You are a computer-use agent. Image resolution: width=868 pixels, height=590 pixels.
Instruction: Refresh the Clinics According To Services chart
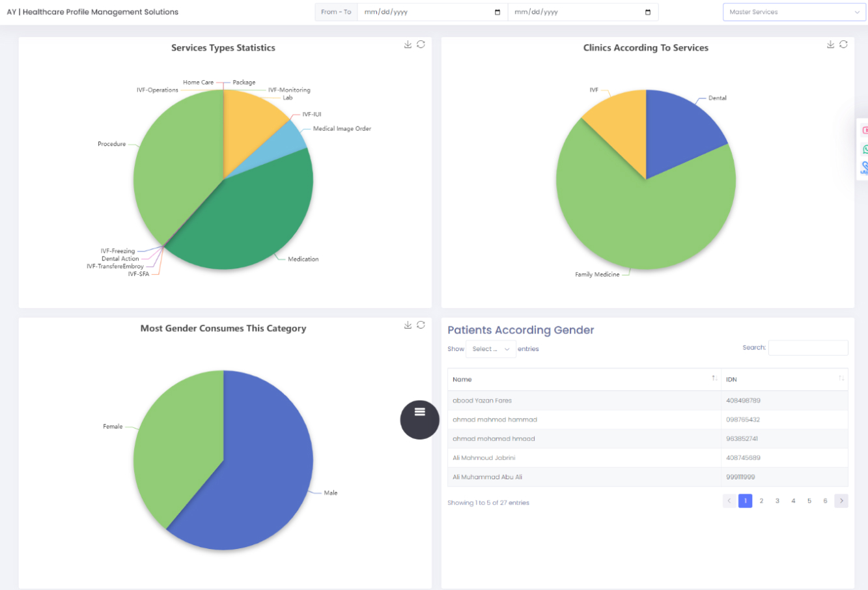843,44
